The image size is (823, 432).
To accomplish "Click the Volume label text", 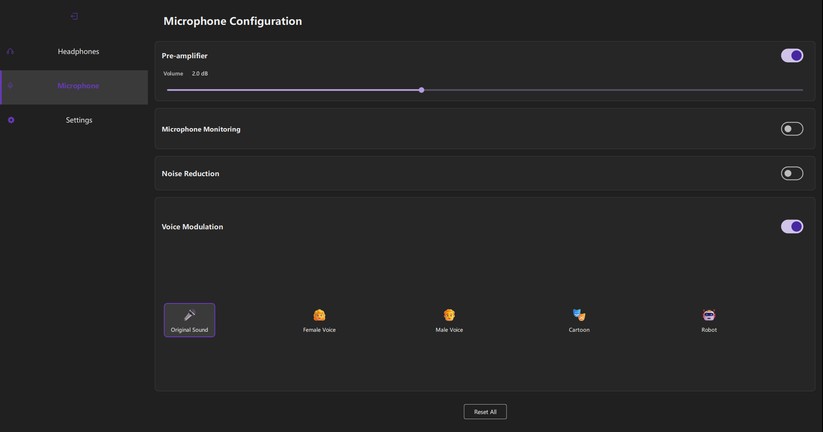I will tap(173, 73).
